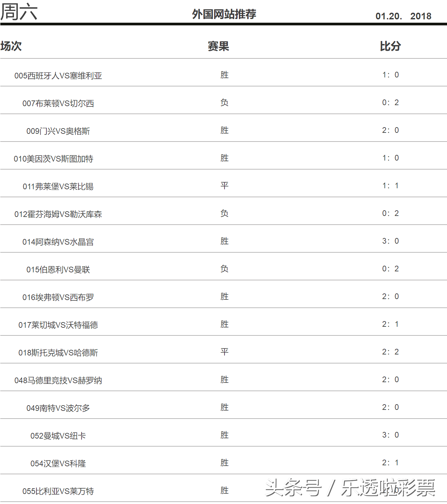The height and width of the screenshot is (504, 447).
Task: Select match 052曼城VS纽卡
Action: tap(58, 436)
